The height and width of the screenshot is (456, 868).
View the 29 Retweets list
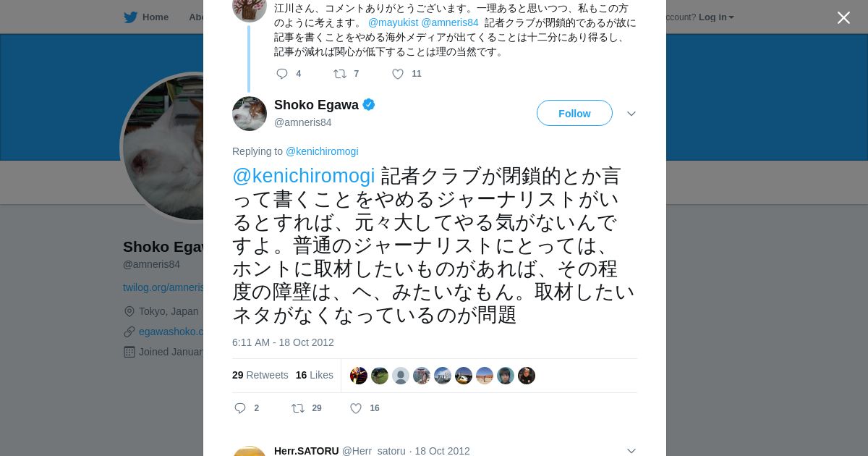tap(260, 375)
